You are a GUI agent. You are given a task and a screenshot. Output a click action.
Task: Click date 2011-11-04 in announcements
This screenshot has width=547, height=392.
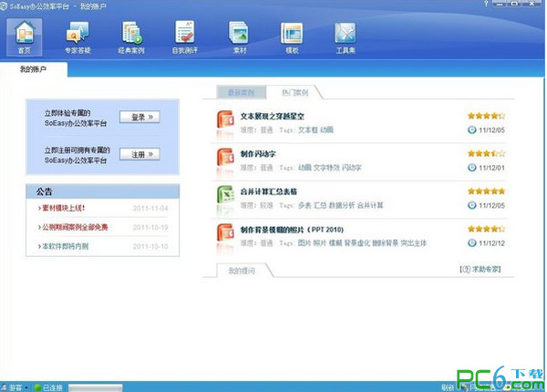tap(150, 208)
